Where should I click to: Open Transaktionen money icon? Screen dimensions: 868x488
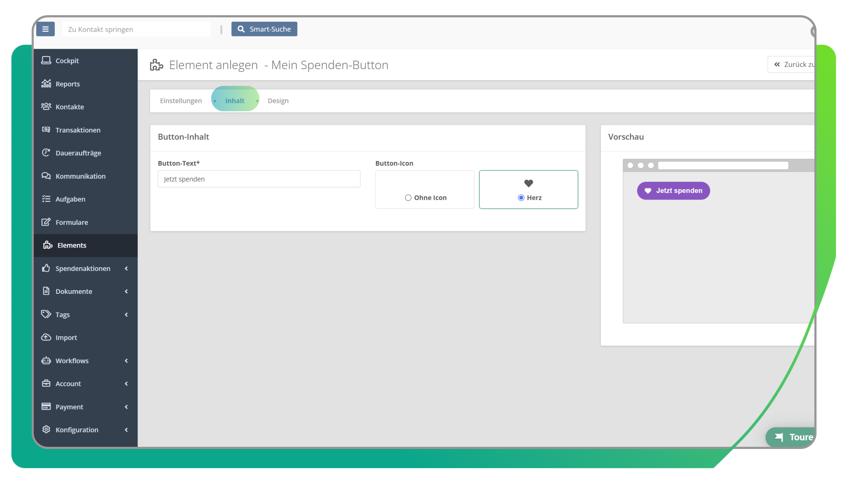(x=46, y=130)
